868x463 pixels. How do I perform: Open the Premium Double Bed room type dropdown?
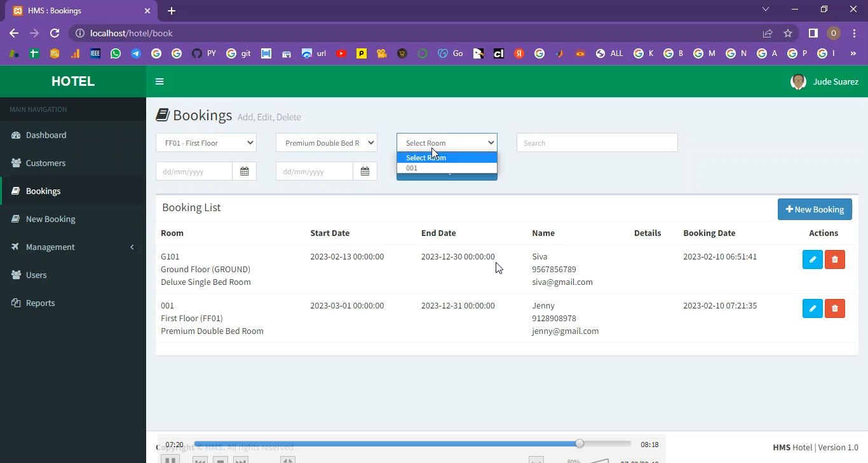pyautogui.click(x=326, y=142)
